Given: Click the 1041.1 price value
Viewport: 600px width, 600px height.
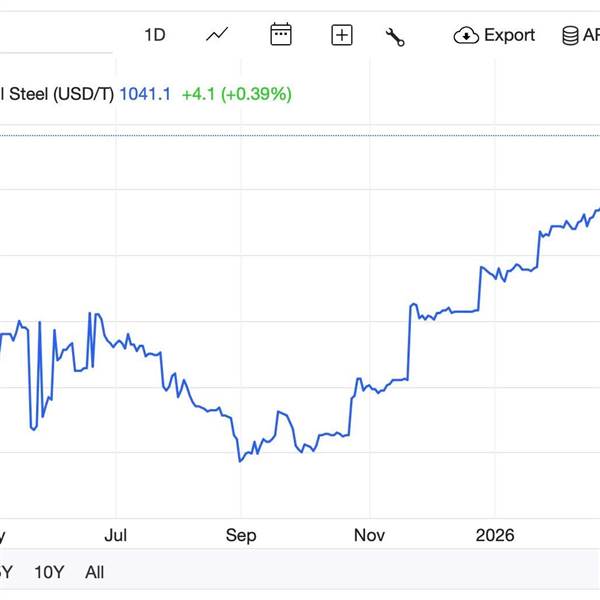Looking at the screenshot, I should tap(145, 94).
